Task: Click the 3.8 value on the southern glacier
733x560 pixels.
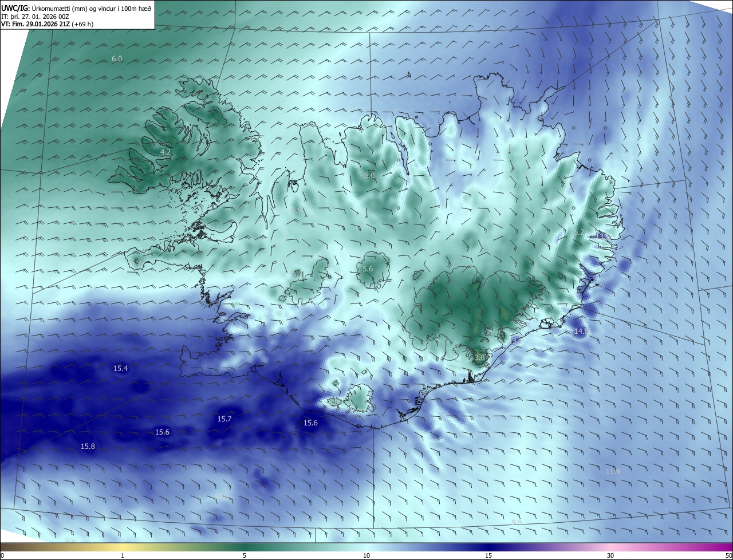Action: (479, 357)
